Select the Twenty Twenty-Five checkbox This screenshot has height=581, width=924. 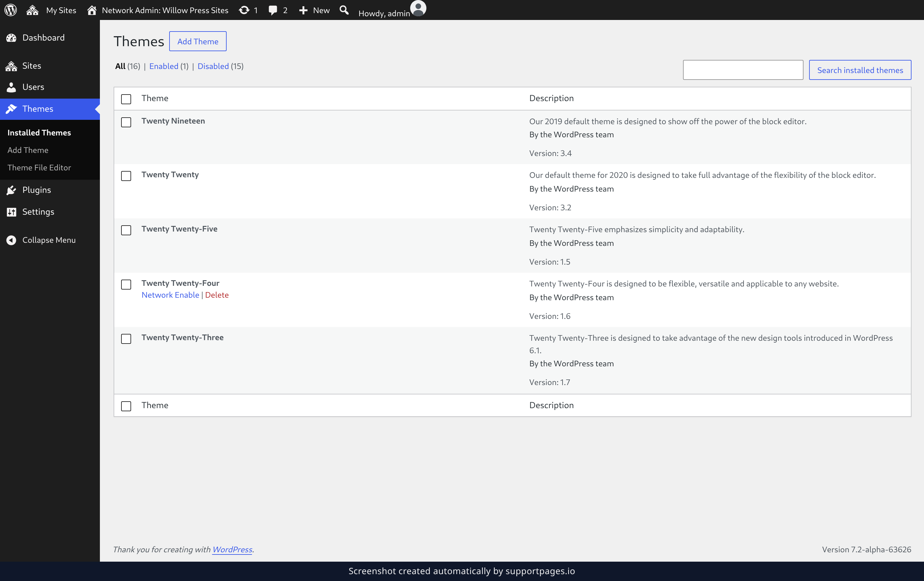[126, 230]
